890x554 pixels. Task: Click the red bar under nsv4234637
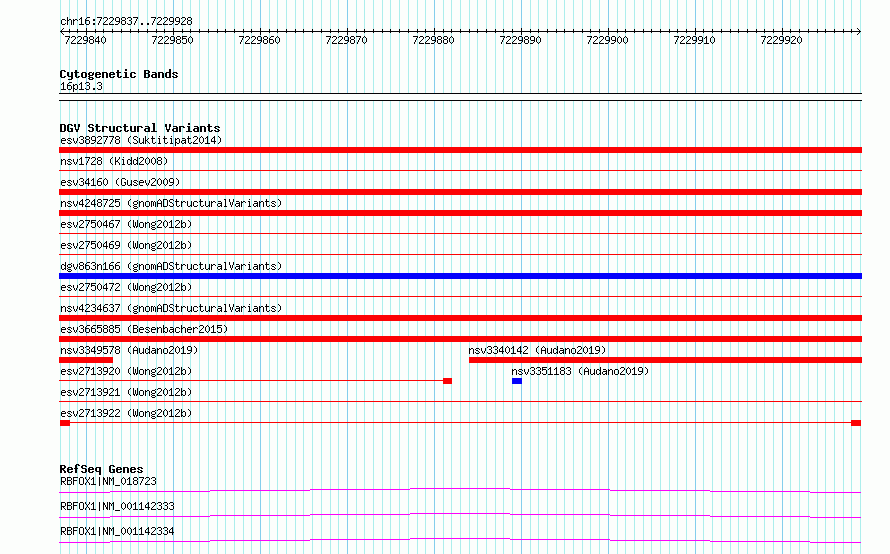(460, 318)
